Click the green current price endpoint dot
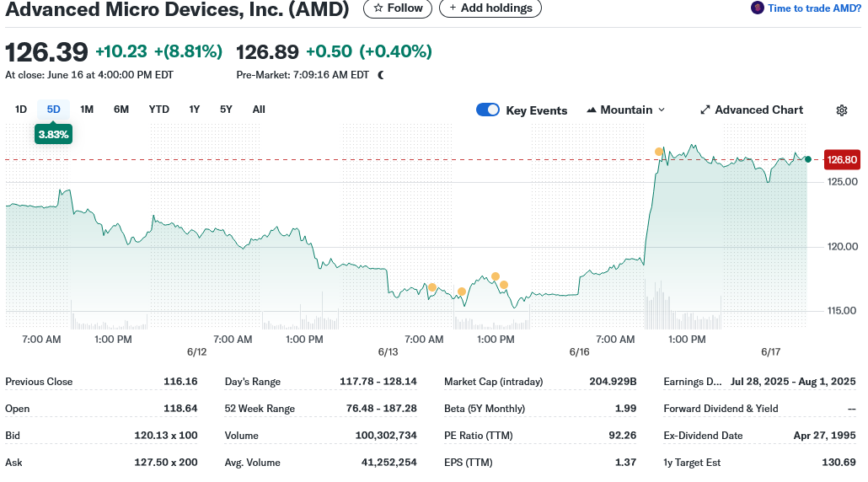The image size is (868, 482). pyautogui.click(x=808, y=159)
